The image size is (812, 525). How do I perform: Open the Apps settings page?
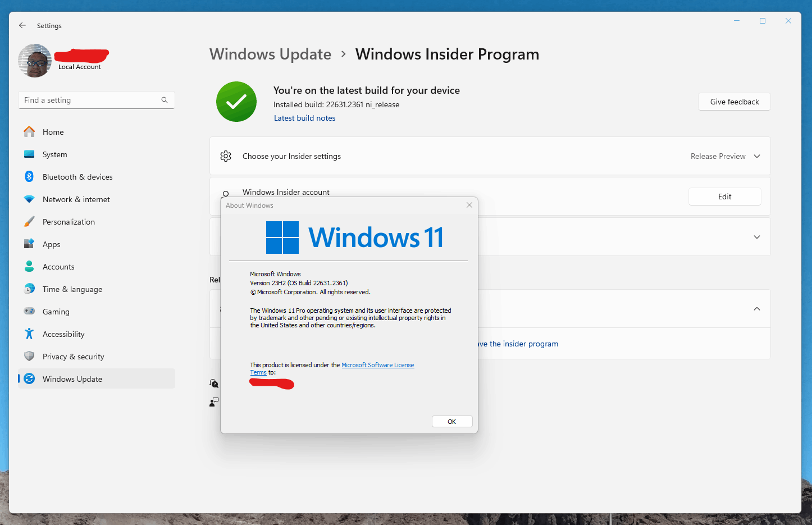pyautogui.click(x=97, y=244)
